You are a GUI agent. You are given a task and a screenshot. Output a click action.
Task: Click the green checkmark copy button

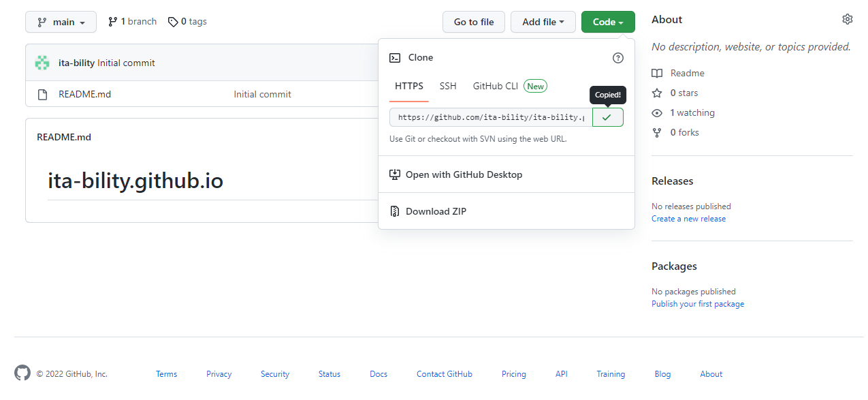[607, 117]
